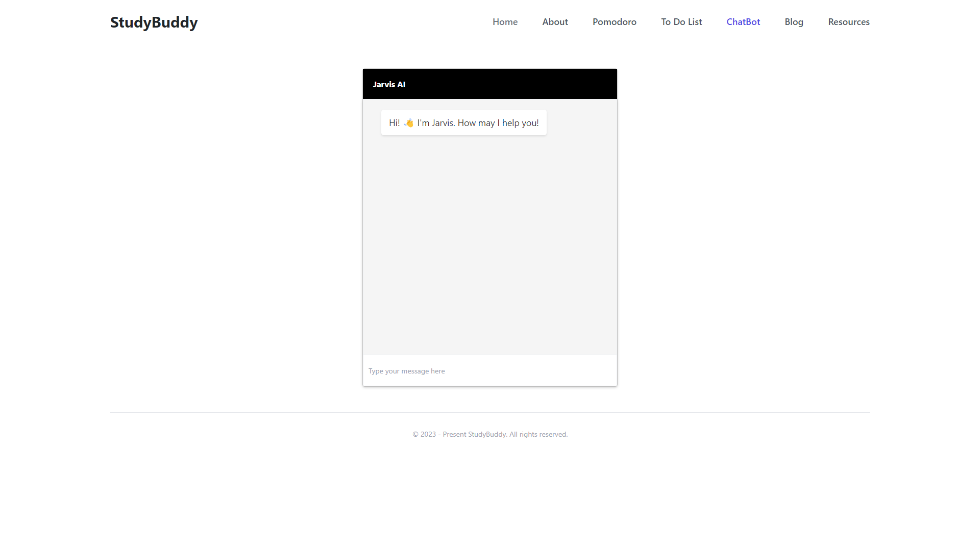This screenshot has height=551, width=980.
Task: Click the footer copyright notice
Action: [x=489, y=434]
